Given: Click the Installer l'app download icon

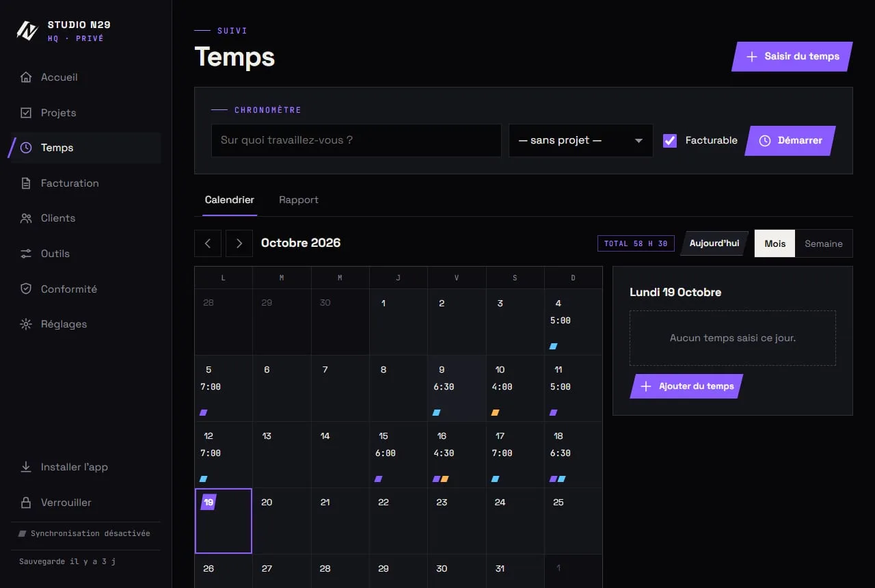Looking at the screenshot, I should 26,467.
